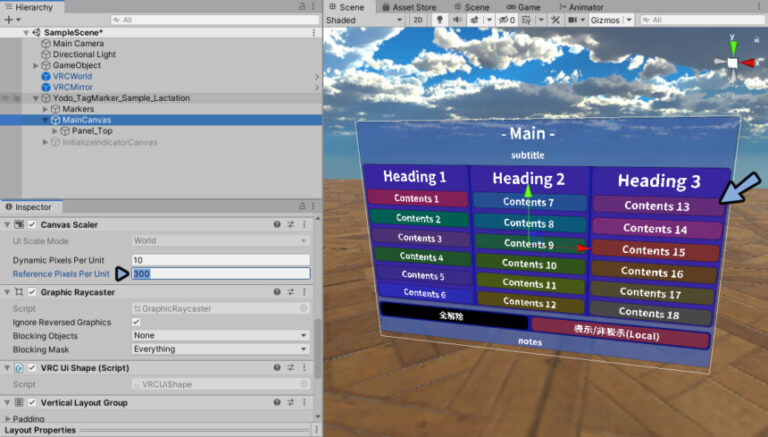This screenshot has height=437, width=768.
Task: Expand the Padding property
Action: click(x=7, y=419)
